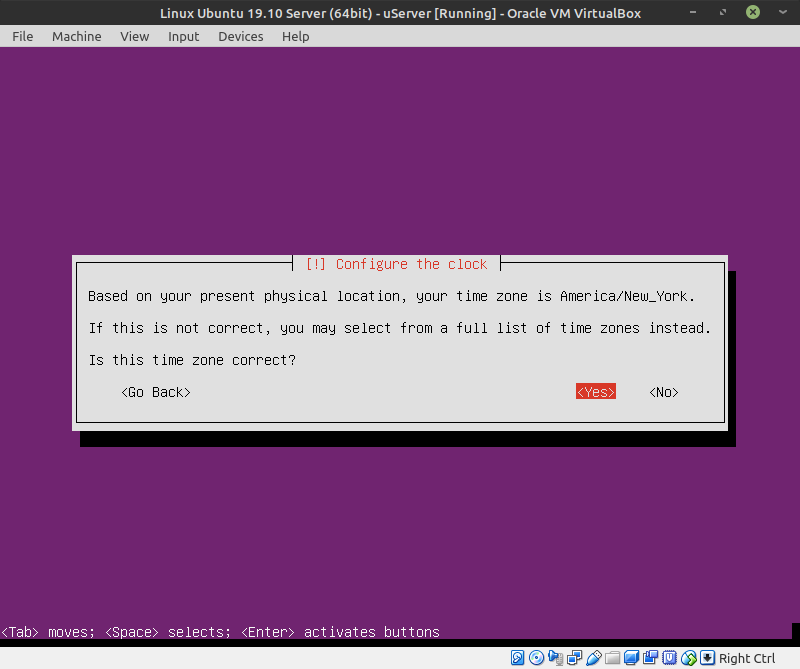Click the CPU virtualization status icon
Viewport: 800px width, 669px height.
[x=669, y=658]
